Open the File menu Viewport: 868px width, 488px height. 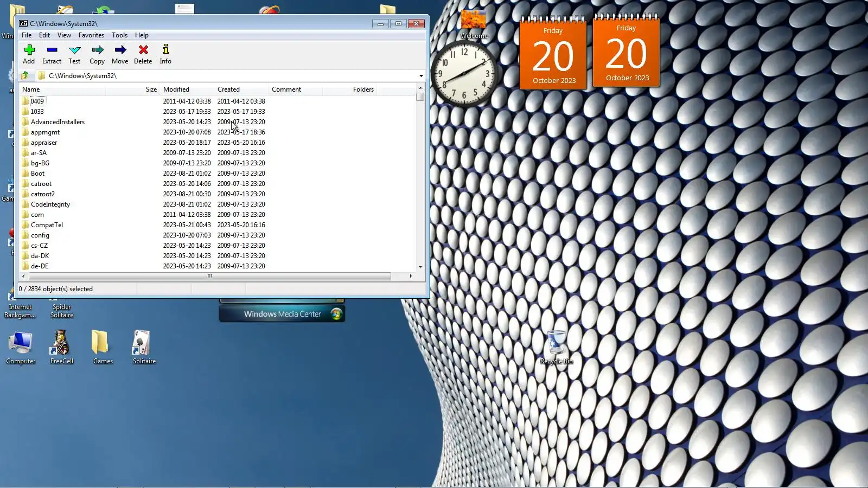(x=27, y=35)
